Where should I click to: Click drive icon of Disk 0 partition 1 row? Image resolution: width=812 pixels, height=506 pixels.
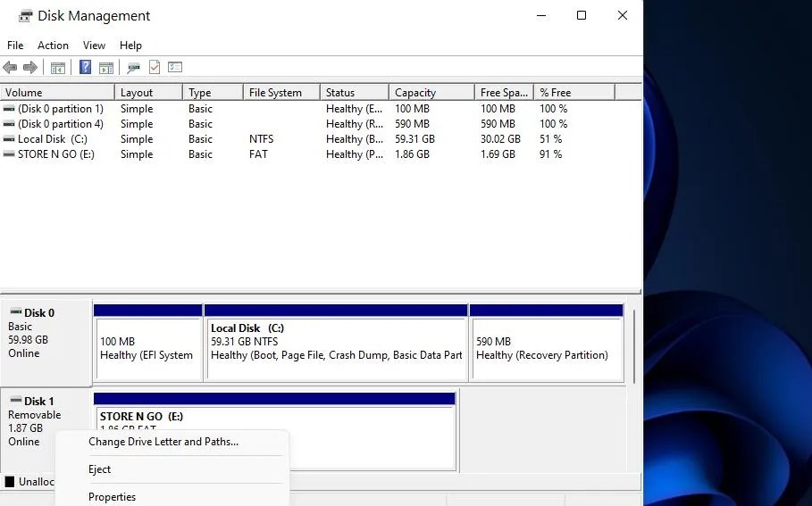pos(9,109)
